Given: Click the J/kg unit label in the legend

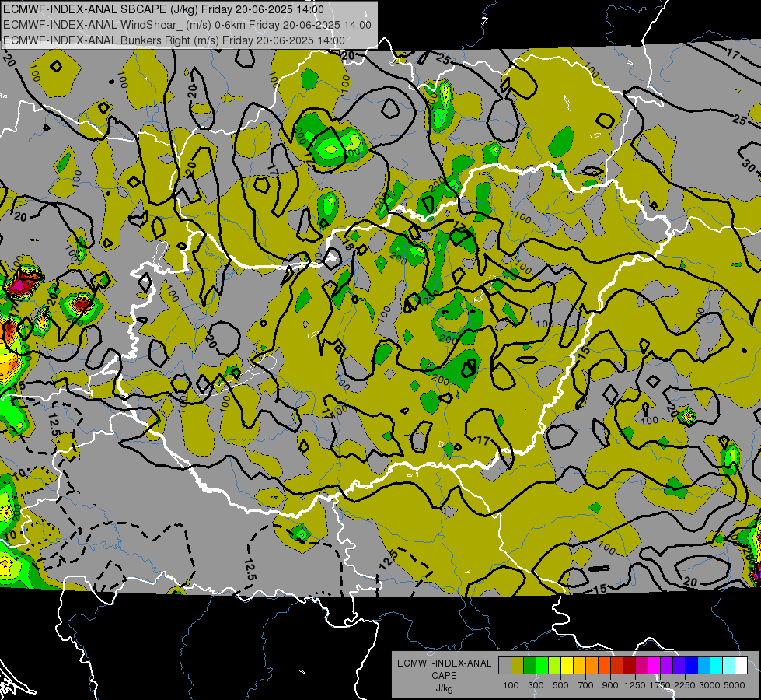Looking at the screenshot, I should tap(444, 688).
